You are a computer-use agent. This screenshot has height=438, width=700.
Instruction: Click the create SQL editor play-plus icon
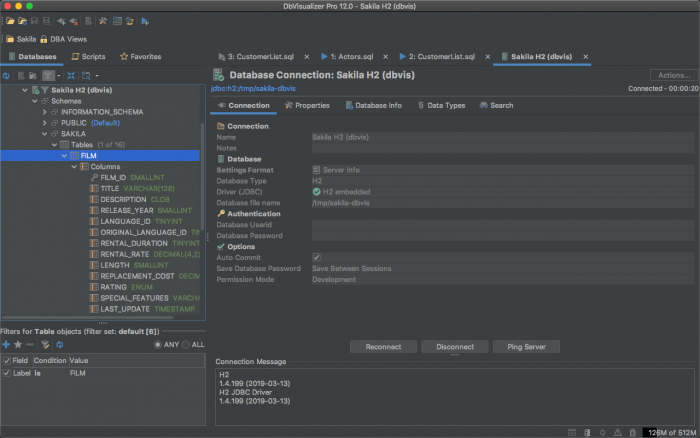pyautogui.click(x=145, y=21)
